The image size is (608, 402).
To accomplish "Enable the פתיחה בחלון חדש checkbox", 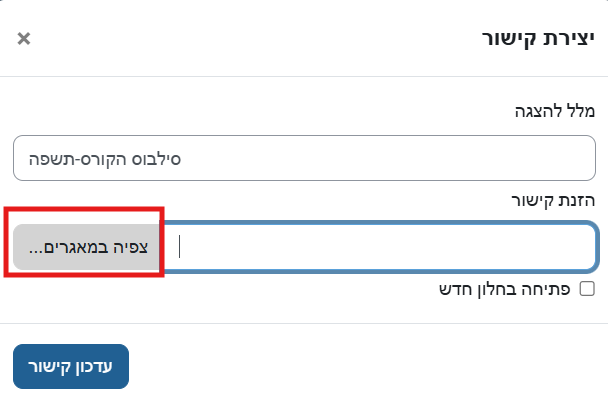I will [x=587, y=290].
